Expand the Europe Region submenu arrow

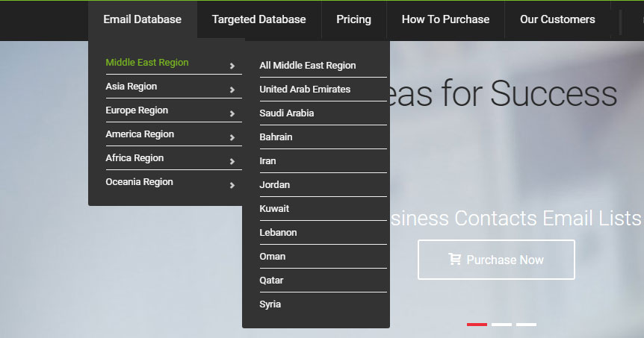[232, 113]
